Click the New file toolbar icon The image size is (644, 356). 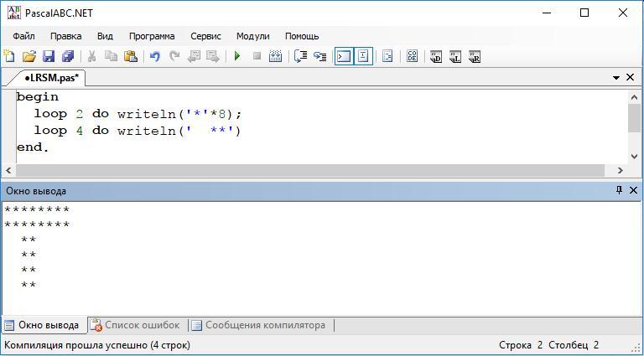tap(9, 56)
